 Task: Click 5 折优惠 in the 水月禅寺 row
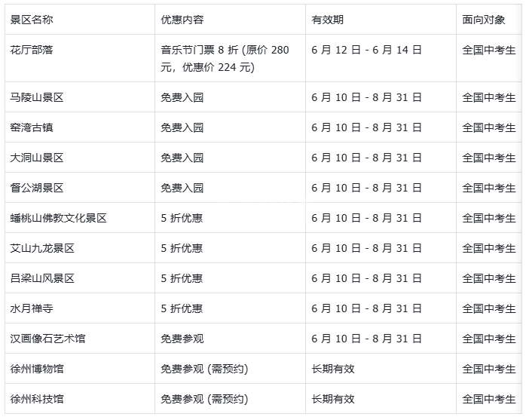coord(182,308)
